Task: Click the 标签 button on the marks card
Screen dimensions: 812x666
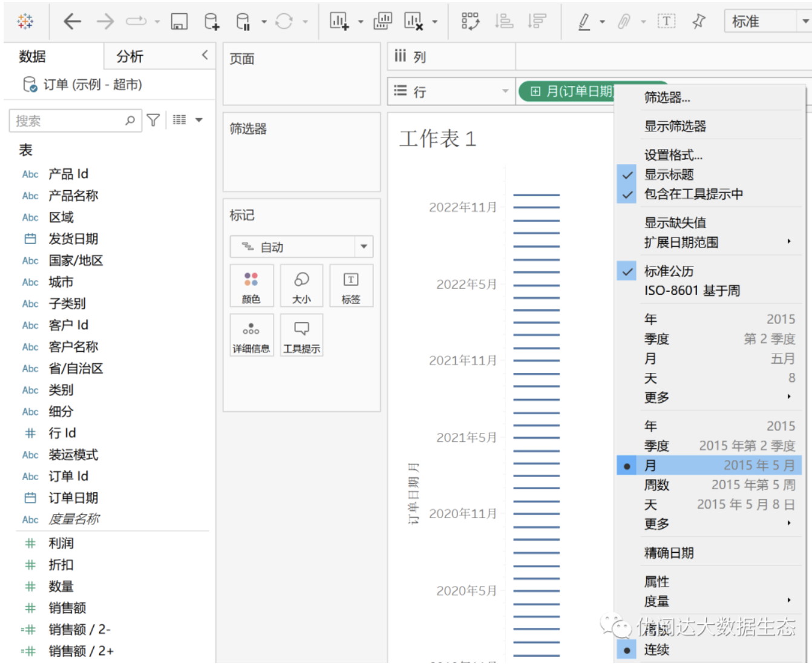Action: click(x=351, y=286)
